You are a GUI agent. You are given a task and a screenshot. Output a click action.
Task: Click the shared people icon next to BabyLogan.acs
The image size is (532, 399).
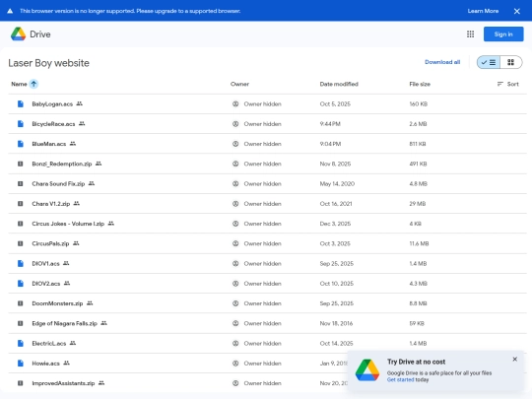80,103
